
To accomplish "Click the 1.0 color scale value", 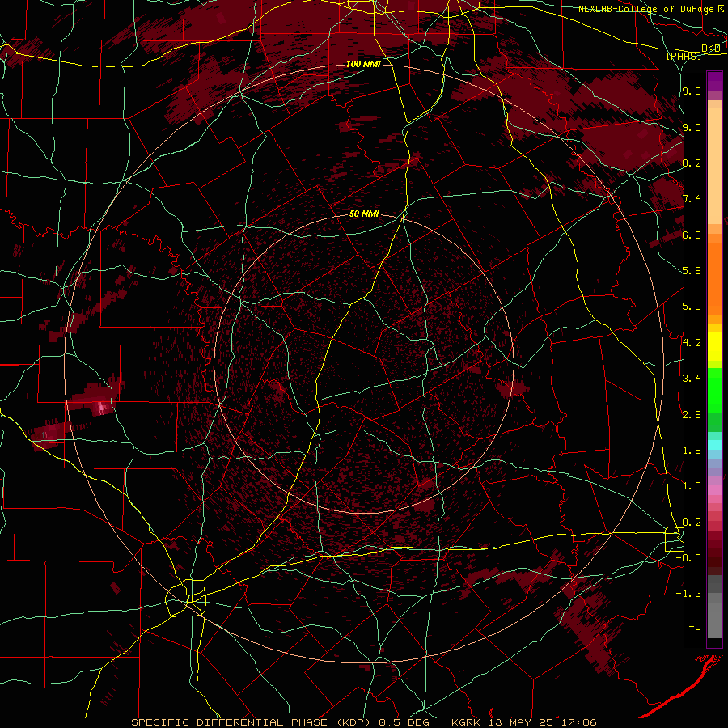I will [692, 486].
